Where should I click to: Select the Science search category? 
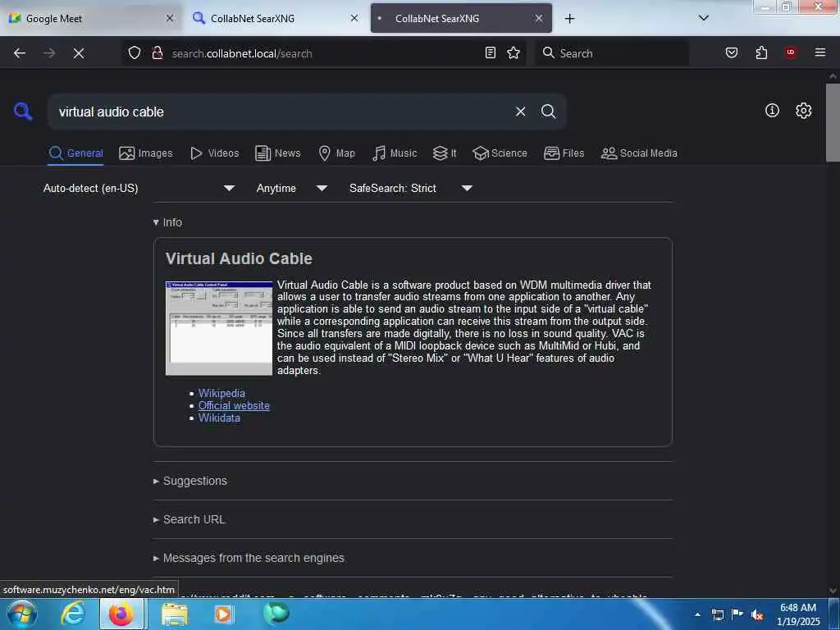coord(500,153)
